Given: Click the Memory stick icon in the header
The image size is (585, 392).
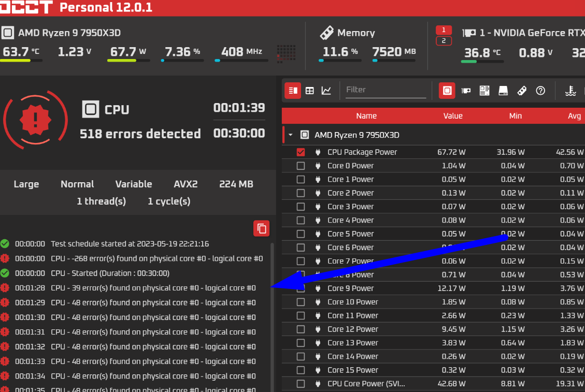Looking at the screenshot, I should pos(327,33).
